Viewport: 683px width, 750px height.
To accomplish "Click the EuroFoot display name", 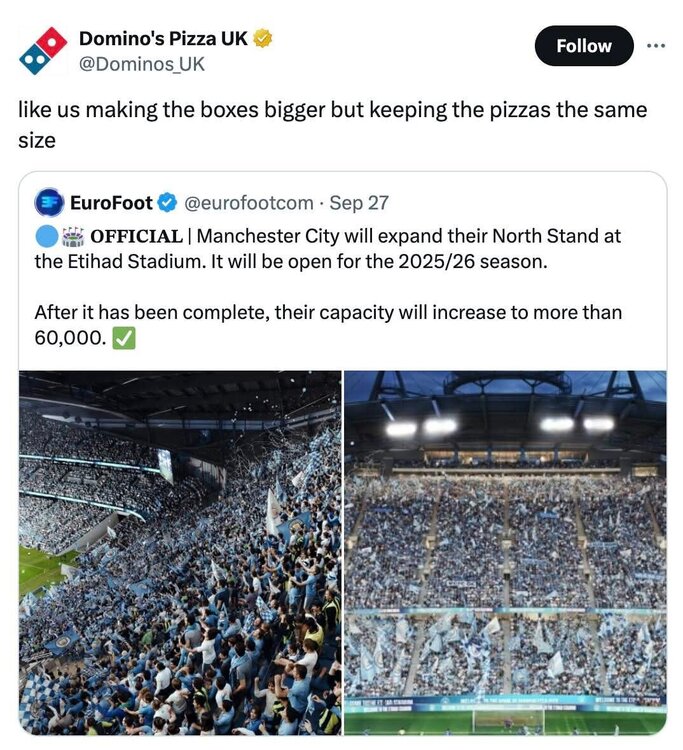I will [x=111, y=203].
